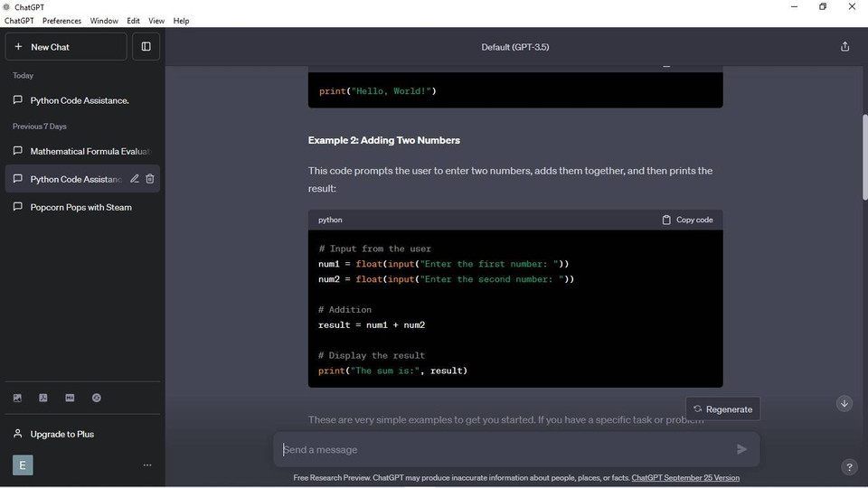Click the help question mark icon
The height and width of the screenshot is (488, 868).
coord(848,467)
